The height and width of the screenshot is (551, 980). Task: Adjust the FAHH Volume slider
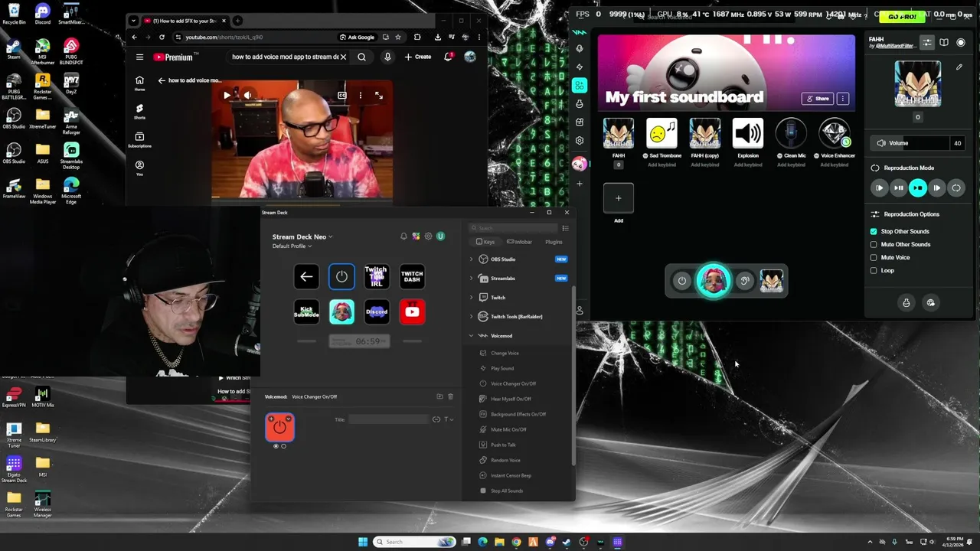[x=910, y=143]
